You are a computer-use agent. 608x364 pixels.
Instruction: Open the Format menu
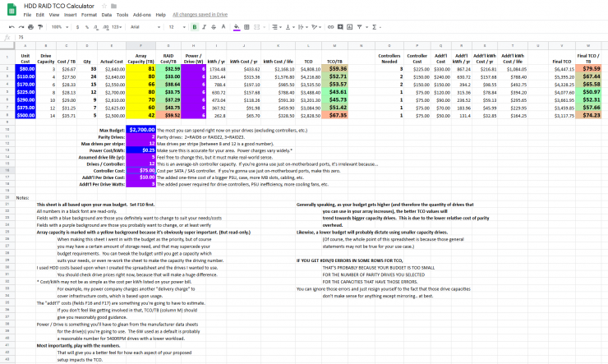[x=89, y=15]
